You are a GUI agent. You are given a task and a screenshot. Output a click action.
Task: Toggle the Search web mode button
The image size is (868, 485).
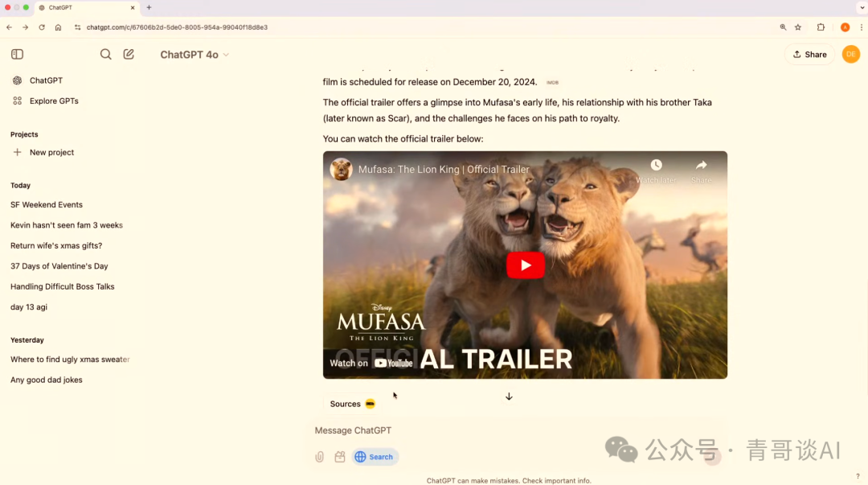point(375,457)
